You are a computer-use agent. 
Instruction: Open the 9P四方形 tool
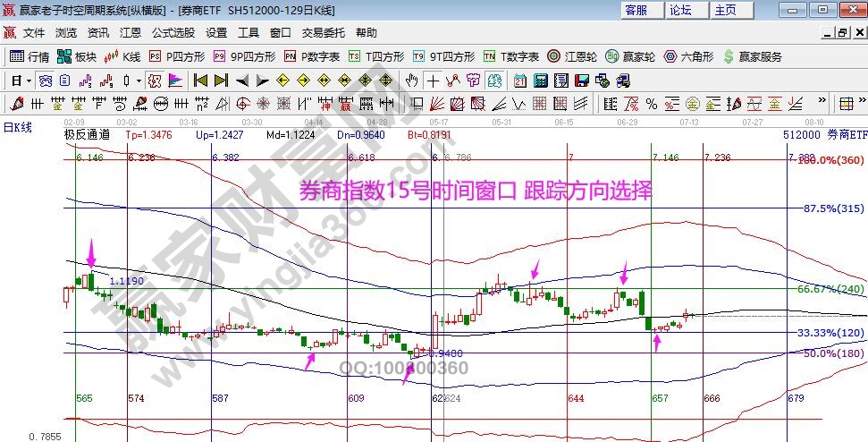(x=245, y=56)
